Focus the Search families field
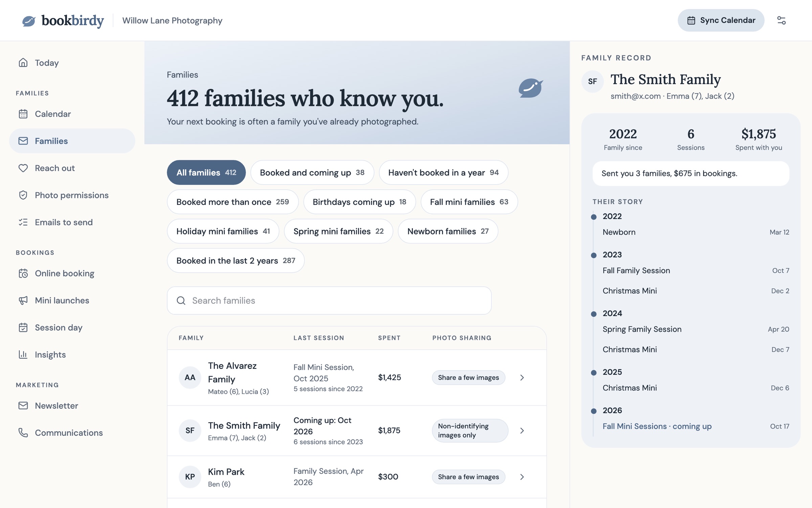Image resolution: width=812 pixels, height=508 pixels. point(329,300)
